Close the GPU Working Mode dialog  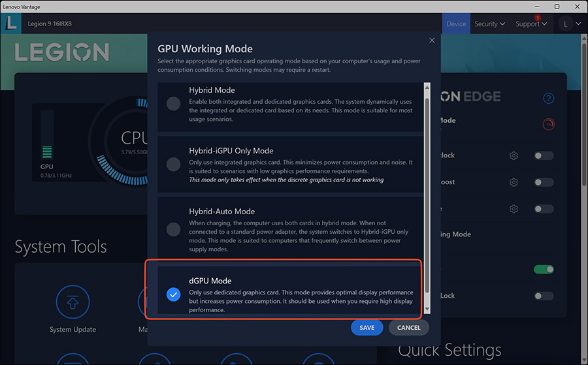pos(432,40)
